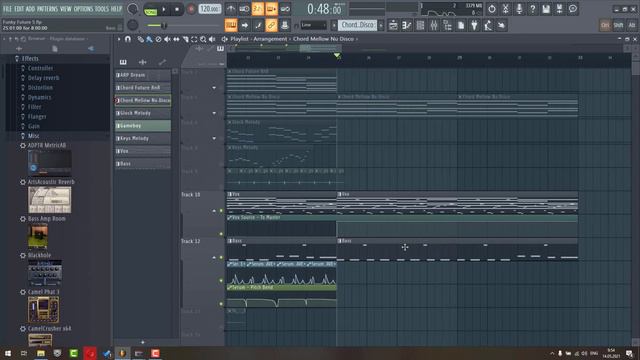Select the playlist Mute tool
Image resolution: width=640 pixels, height=360 pixels.
pos(167,39)
